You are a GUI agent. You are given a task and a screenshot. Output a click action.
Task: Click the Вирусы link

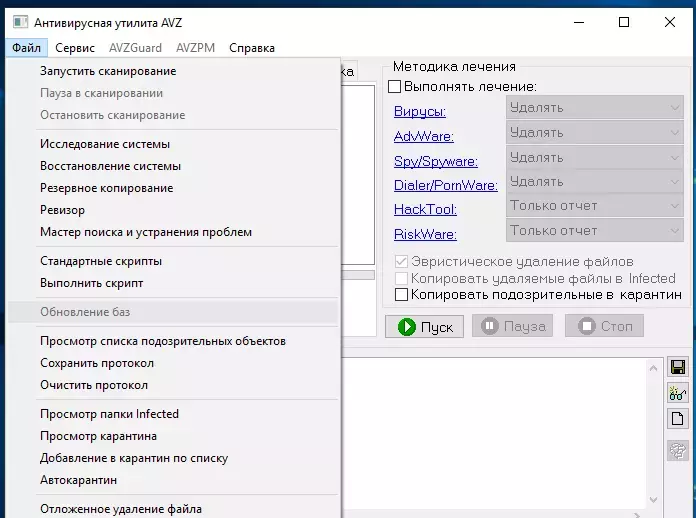click(419, 111)
